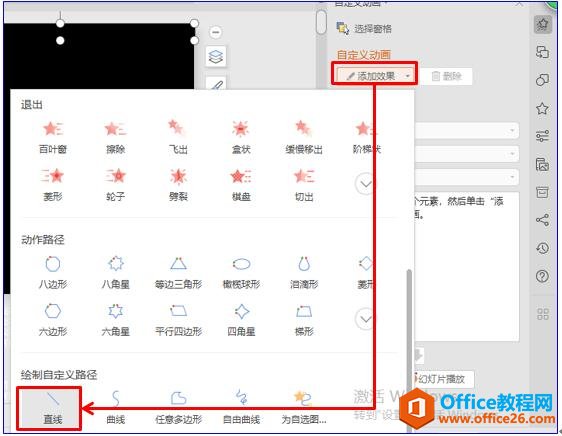This screenshot has height=436, width=562.
Task: Open the first animation property dropdown
Action: 467,131
